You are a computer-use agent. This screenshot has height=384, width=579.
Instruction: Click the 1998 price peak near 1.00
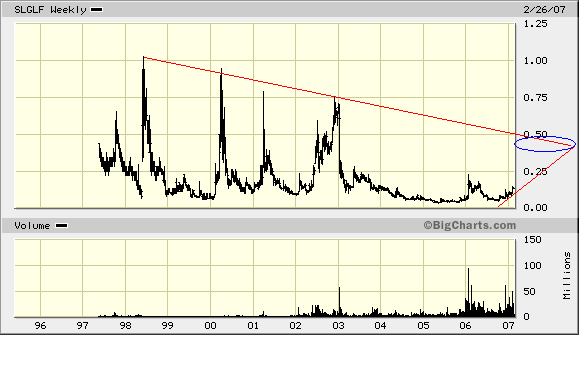pyautogui.click(x=143, y=58)
